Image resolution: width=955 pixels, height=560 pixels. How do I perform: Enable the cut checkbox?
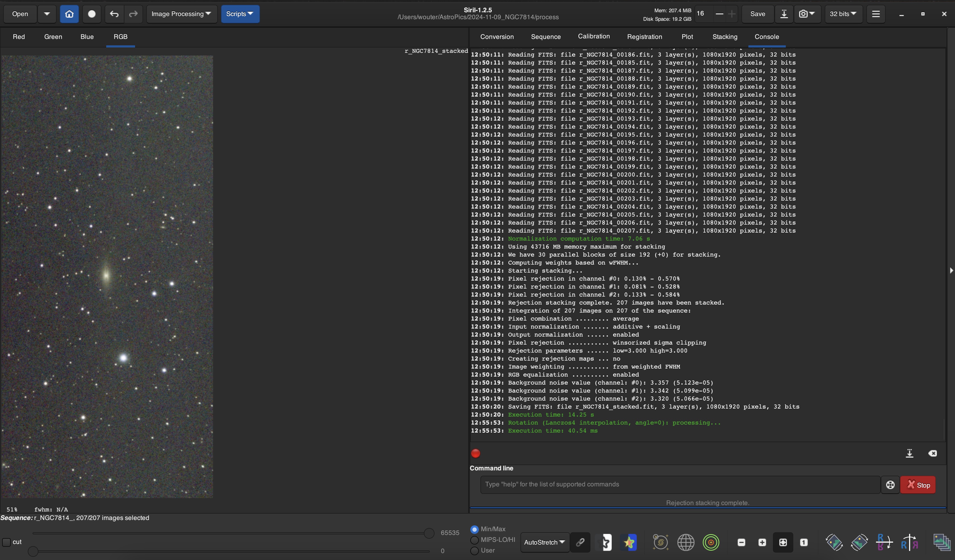(x=7, y=542)
